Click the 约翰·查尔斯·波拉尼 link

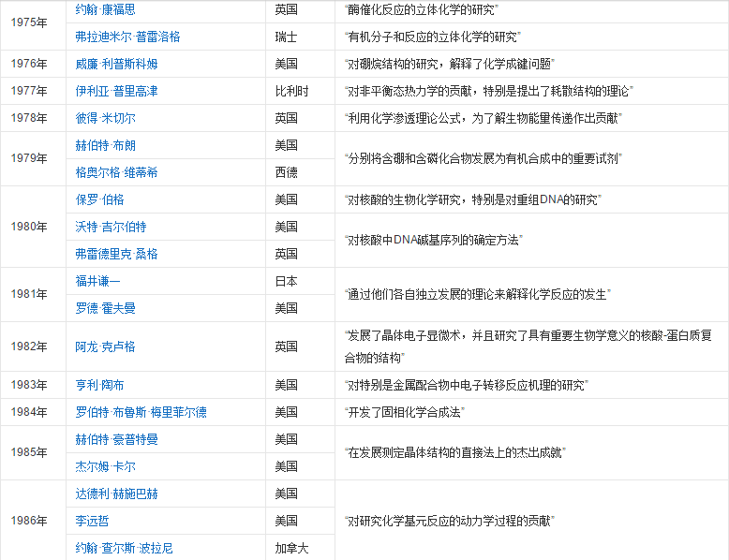tap(124, 548)
